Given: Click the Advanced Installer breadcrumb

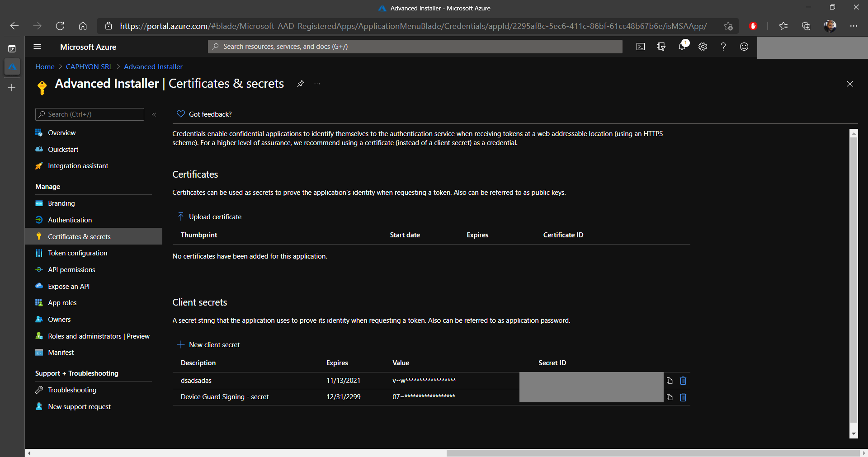Looking at the screenshot, I should (x=153, y=67).
